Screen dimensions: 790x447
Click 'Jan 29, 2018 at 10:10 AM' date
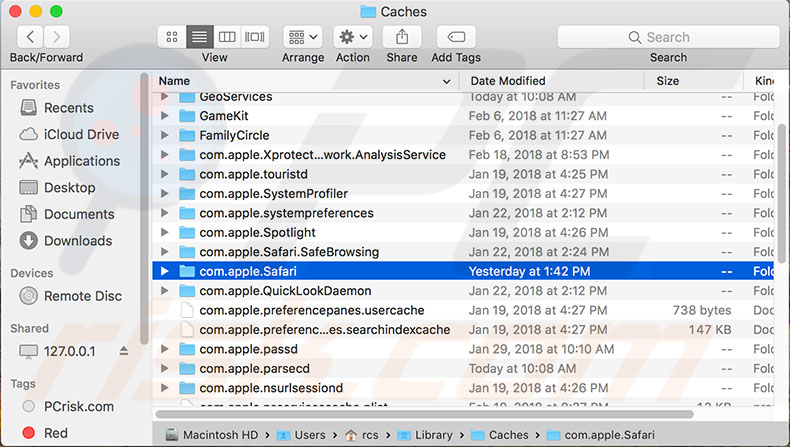[542, 349]
